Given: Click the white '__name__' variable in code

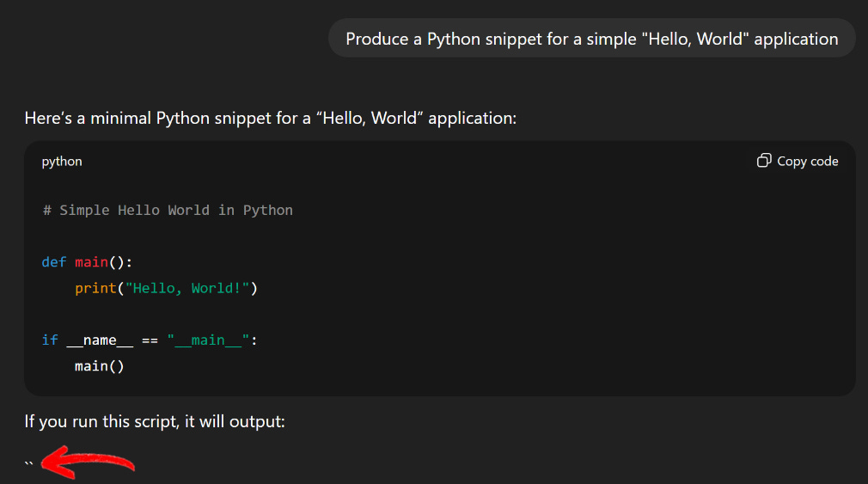Looking at the screenshot, I should coord(100,340).
